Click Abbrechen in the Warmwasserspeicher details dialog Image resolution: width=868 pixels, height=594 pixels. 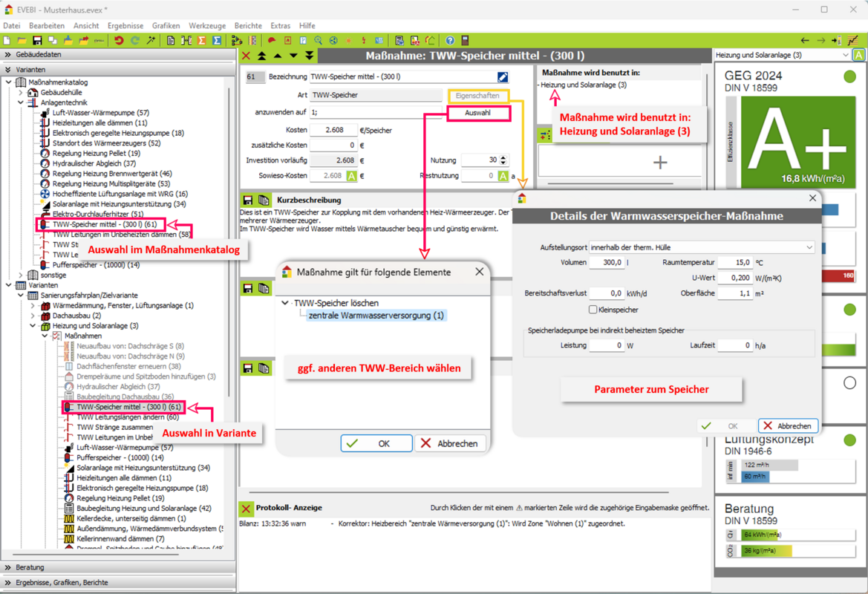(x=788, y=426)
